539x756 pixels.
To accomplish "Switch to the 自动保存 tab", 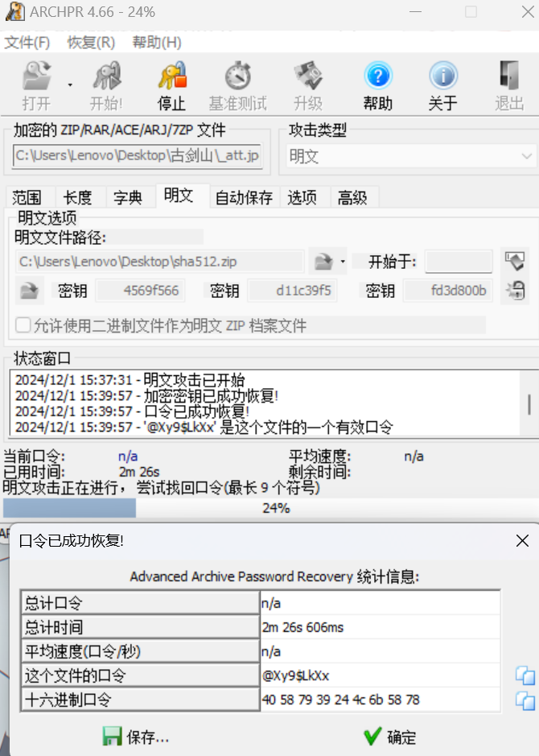I will (x=245, y=197).
